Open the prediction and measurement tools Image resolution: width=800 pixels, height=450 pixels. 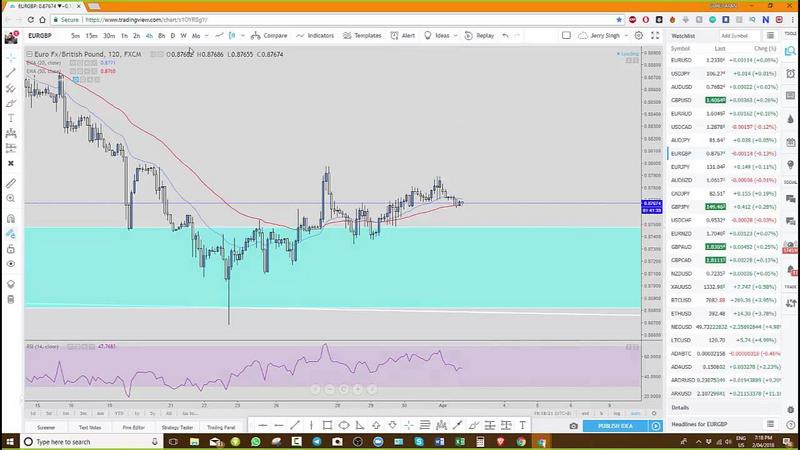click(11, 148)
